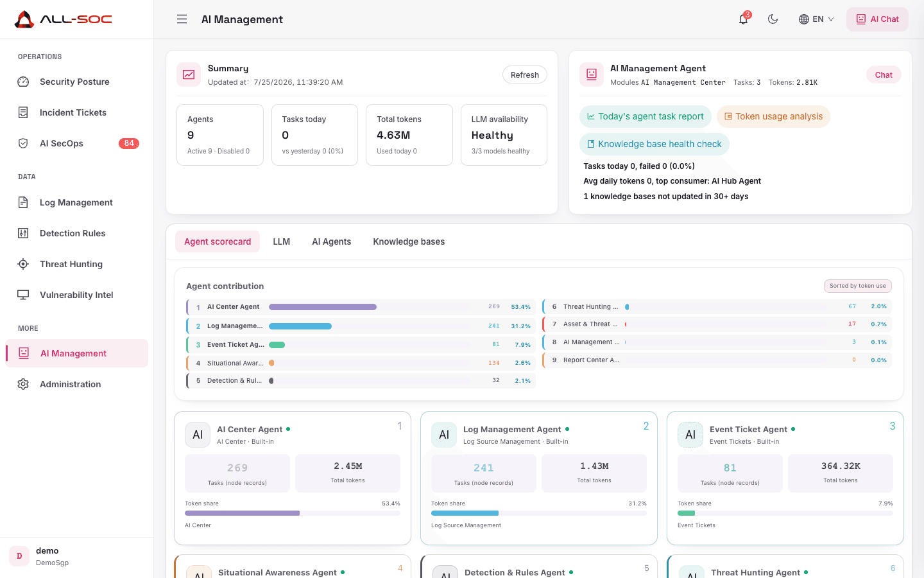
Task: Run the Token usage analysis prompt
Action: 773,116
